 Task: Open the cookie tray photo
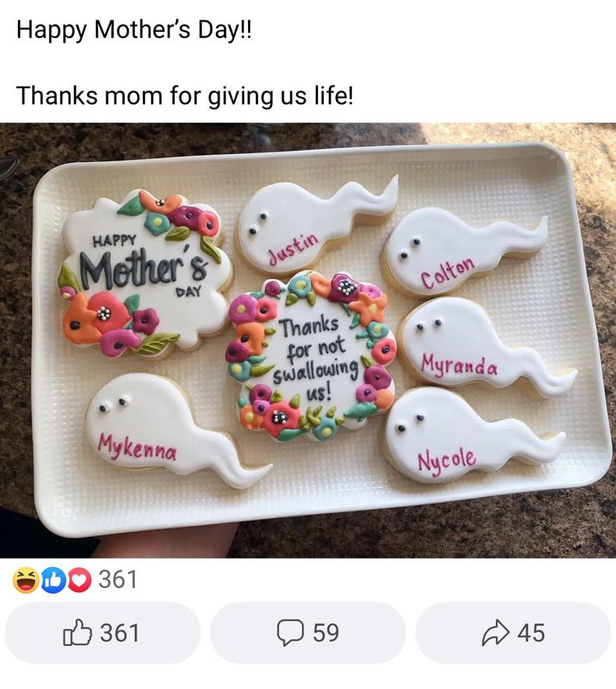308,340
